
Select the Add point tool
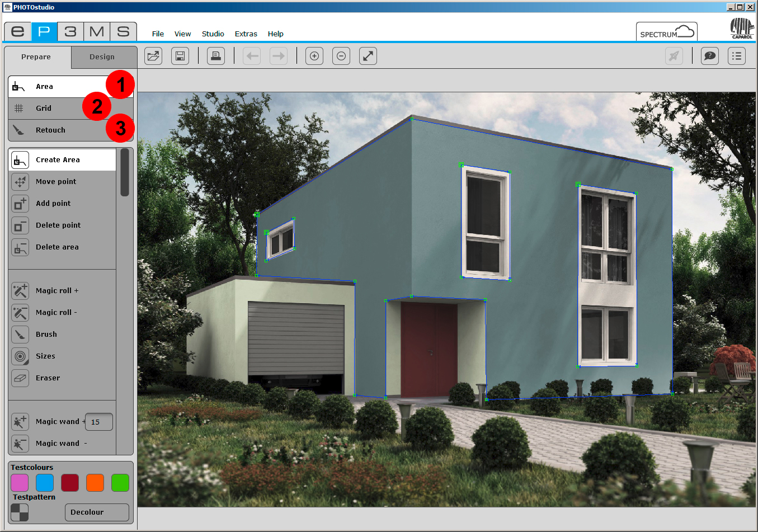point(62,204)
